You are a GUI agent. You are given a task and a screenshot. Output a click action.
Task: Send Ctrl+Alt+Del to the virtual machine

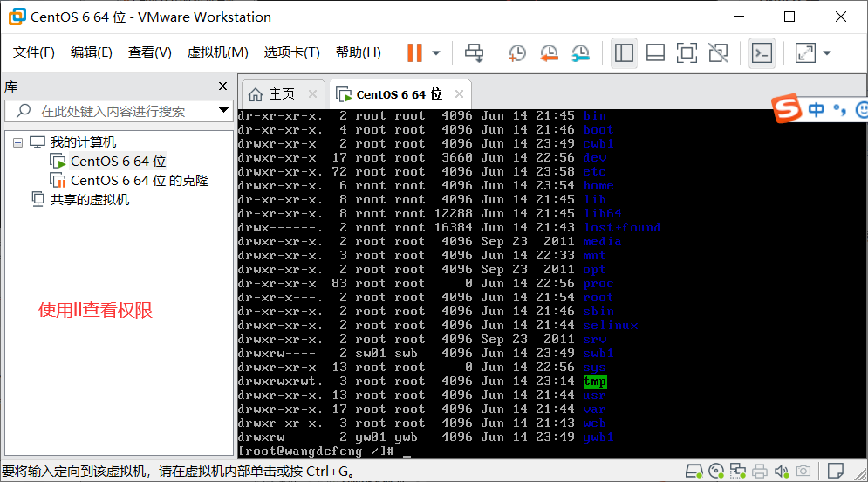tap(474, 53)
